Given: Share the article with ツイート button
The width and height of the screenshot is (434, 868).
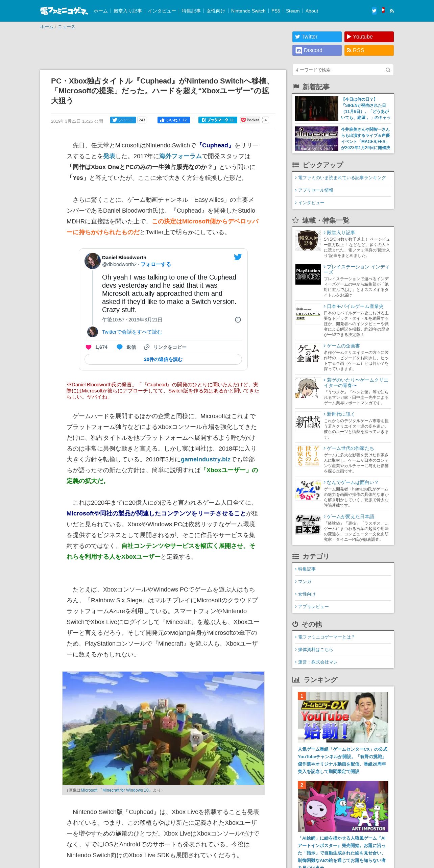Looking at the screenshot, I should pos(123,120).
